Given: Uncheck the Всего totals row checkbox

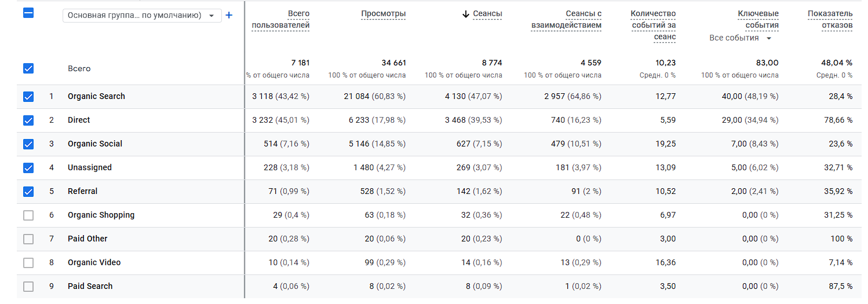Looking at the screenshot, I should pyautogui.click(x=28, y=68).
